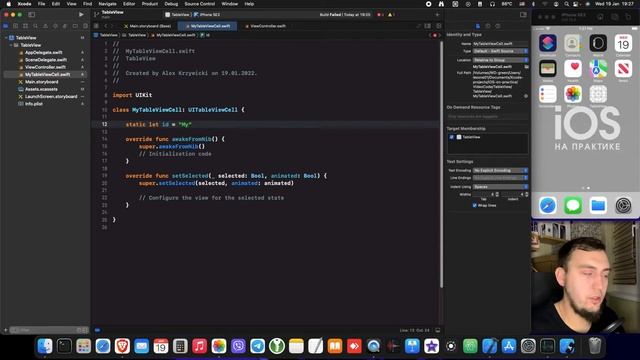The image size is (640, 360).
Task: Open Maps app in the simulator
Action: [x=598, y=69]
